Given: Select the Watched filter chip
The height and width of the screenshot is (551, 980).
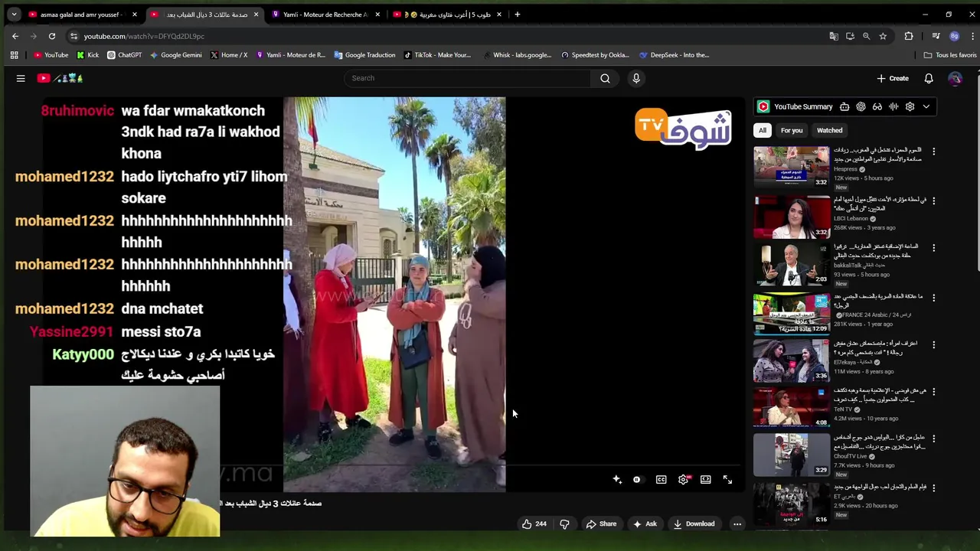Looking at the screenshot, I should pyautogui.click(x=829, y=130).
